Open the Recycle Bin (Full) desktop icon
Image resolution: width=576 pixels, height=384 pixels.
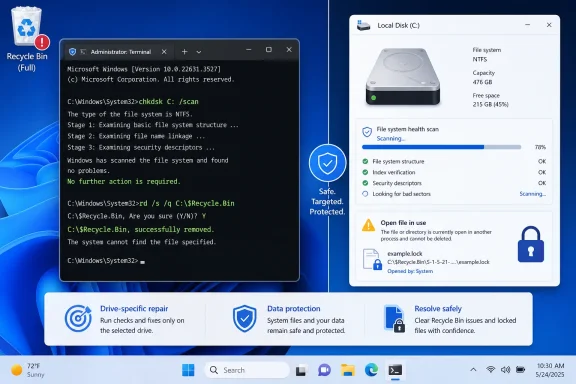(27, 39)
